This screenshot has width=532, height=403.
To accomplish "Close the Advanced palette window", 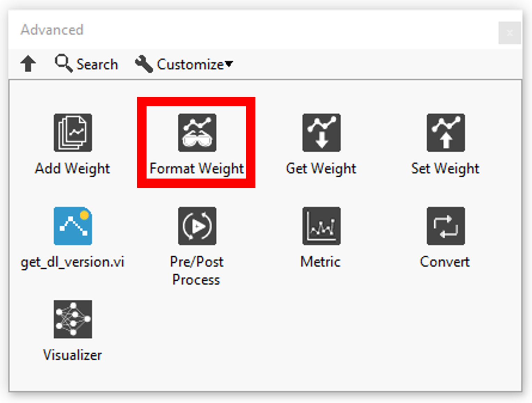I will click(509, 33).
